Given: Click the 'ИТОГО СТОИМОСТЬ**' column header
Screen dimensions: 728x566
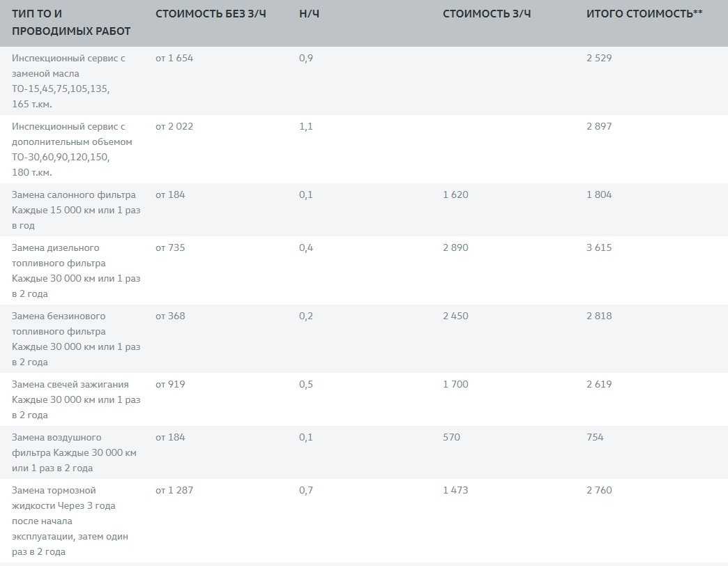Looking at the screenshot, I should click(x=644, y=14).
